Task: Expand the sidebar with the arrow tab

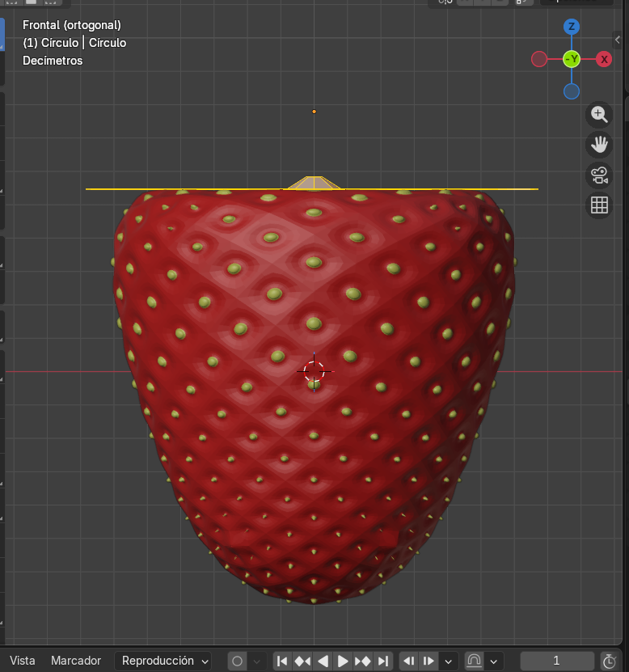Action: [618, 40]
